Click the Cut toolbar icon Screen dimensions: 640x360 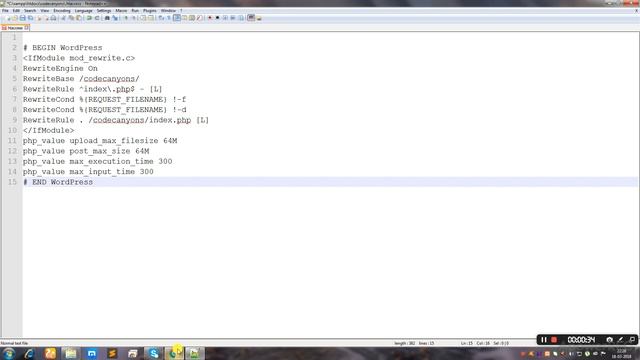click(x=63, y=18)
